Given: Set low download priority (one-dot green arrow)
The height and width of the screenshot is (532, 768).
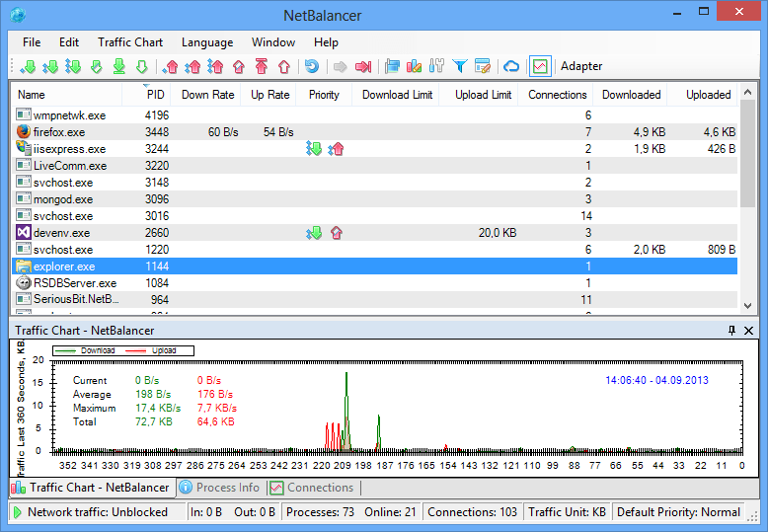Looking at the screenshot, I should (x=28, y=66).
